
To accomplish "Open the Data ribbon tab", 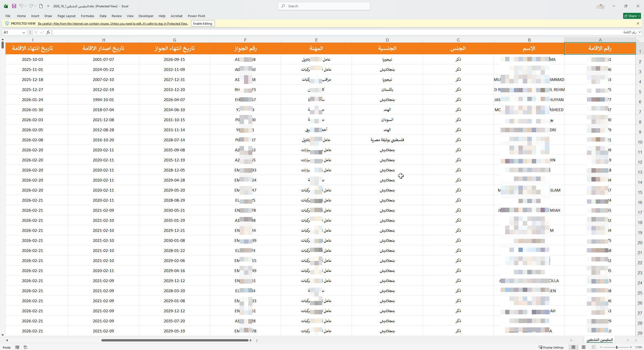I will pos(103,16).
